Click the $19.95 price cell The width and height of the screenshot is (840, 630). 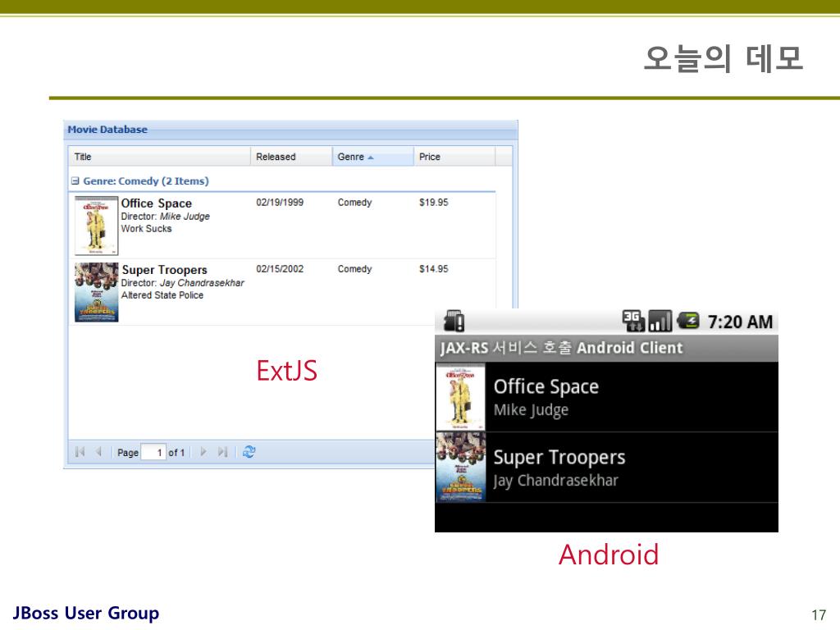(434, 203)
